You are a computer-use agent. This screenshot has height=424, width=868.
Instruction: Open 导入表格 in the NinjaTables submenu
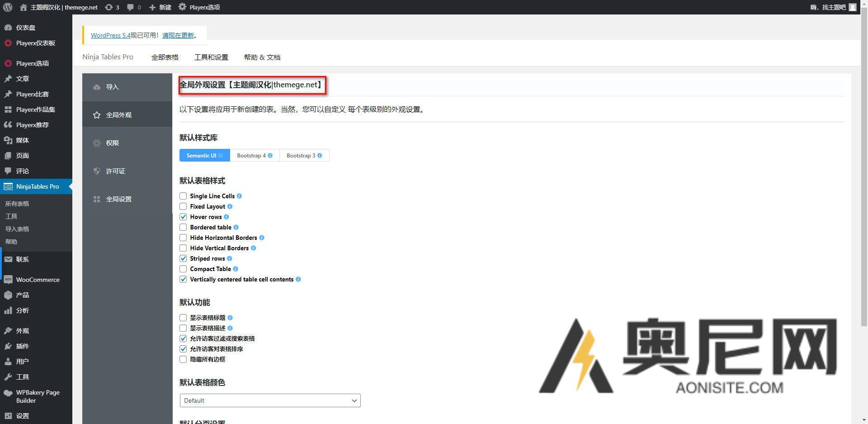point(17,229)
